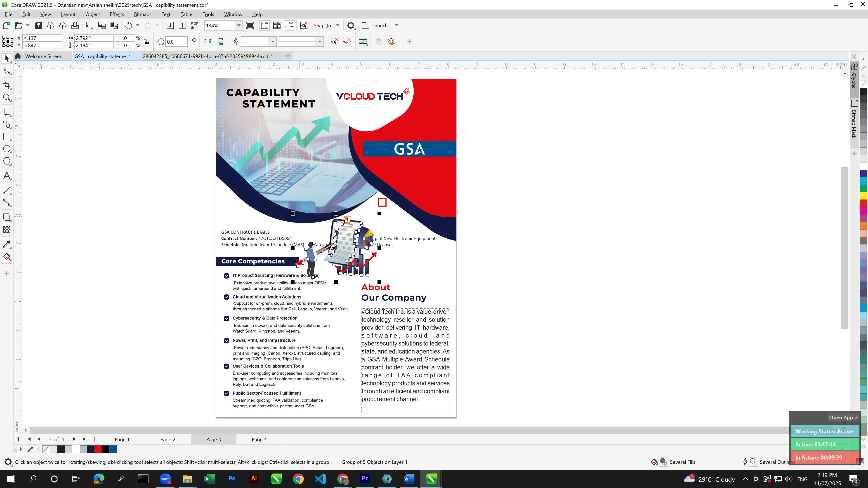Open Chrome from the taskbar
Image resolution: width=868 pixels, height=488 pixels.
tap(298, 479)
